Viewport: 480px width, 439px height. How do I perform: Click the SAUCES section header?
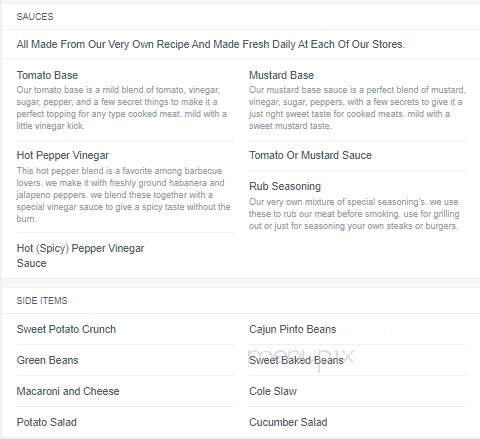coord(35,17)
